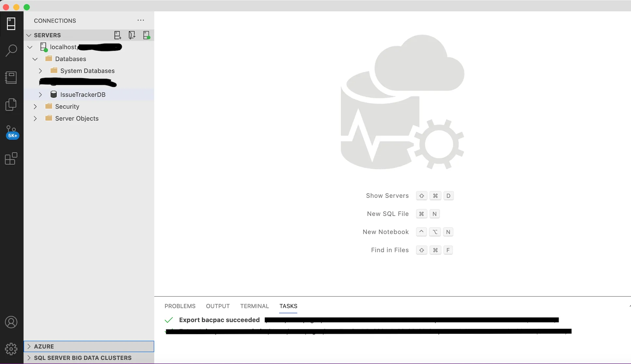Click the New Connection server icon

117,35
